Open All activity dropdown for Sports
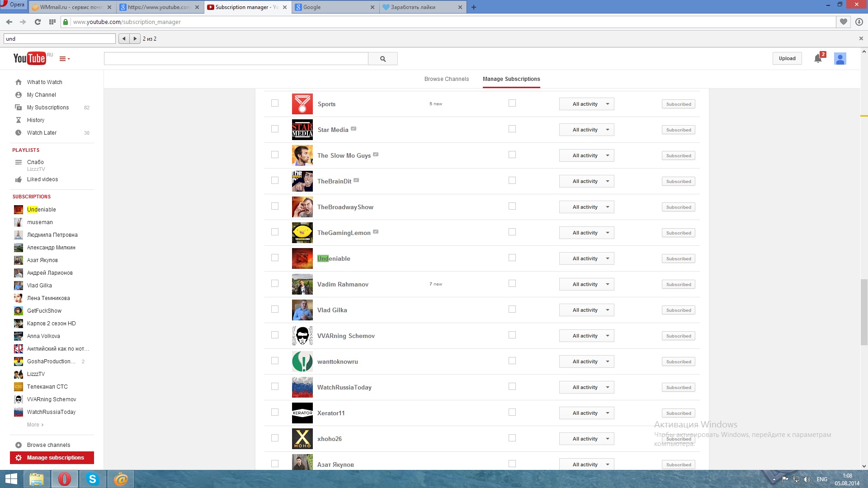The height and width of the screenshot is (488, 868). (x=586, y=104)
